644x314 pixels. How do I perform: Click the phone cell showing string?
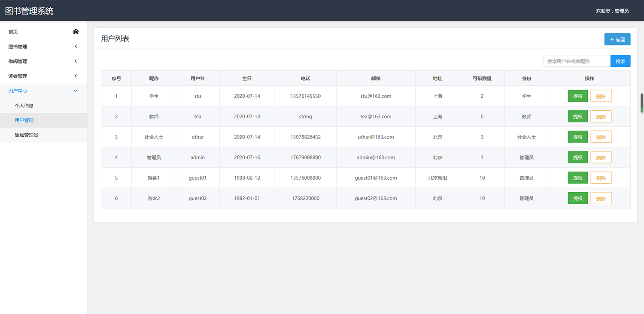point(305,117)
